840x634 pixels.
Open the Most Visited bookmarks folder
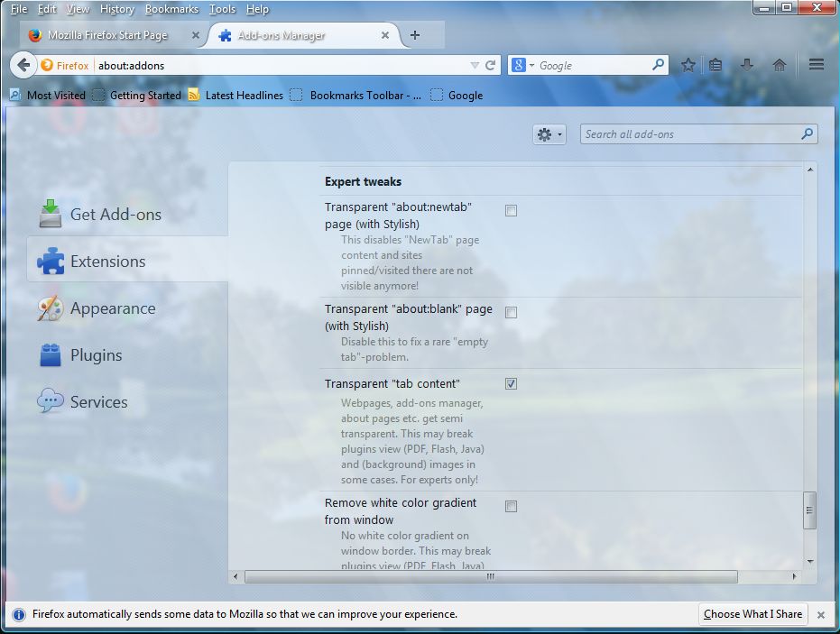pos(48,96)
